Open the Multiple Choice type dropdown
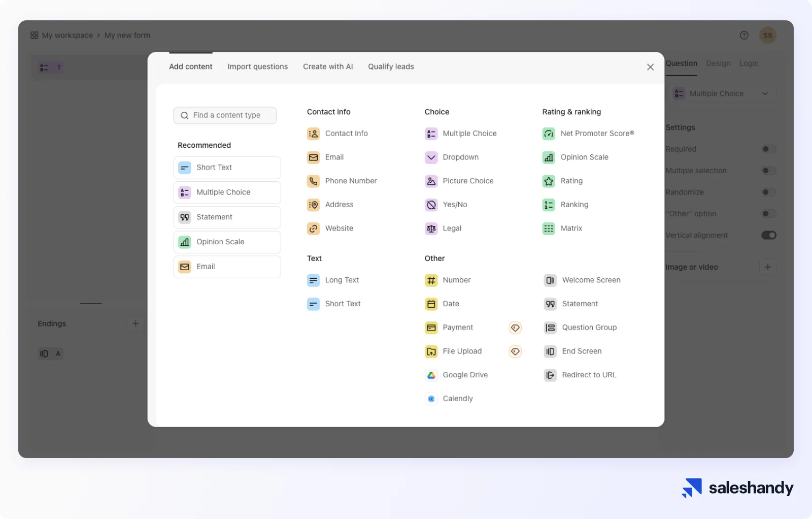This screenshot has height=519, width=812. click(721, 93)
